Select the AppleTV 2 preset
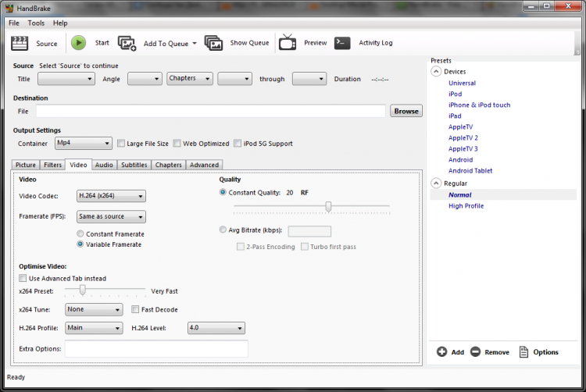The width and height of the screenshot is (586, 392). (463, 137)
